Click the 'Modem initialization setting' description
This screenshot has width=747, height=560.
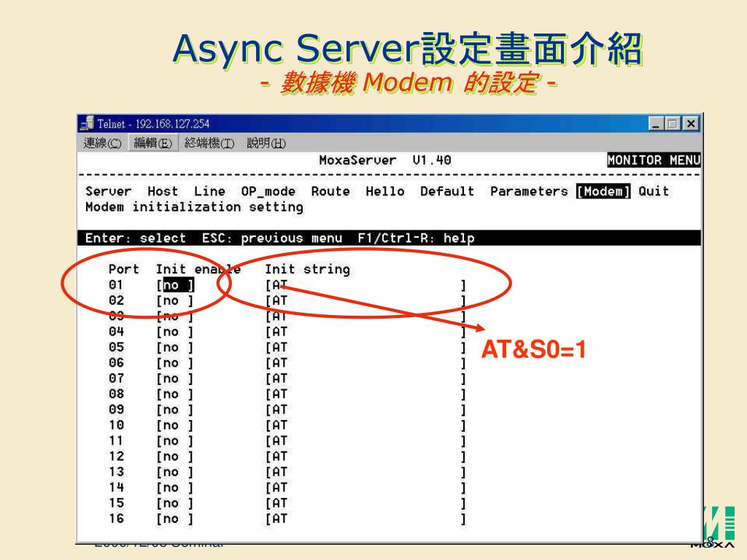(x=194, y=207)
